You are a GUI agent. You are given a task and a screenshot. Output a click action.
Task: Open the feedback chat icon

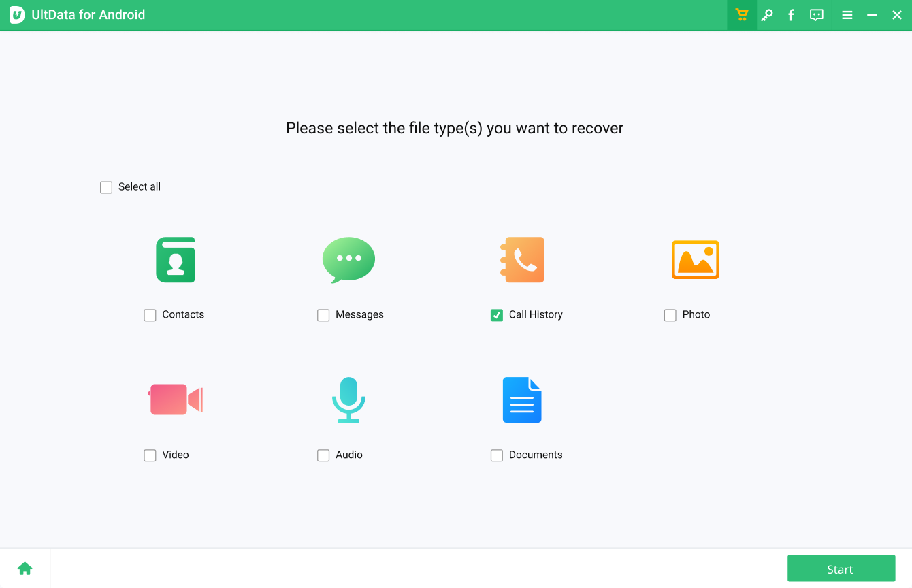[816, 14]
